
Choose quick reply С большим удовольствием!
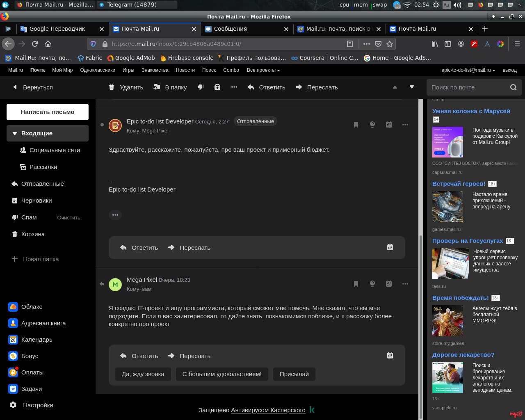[222, 374]
